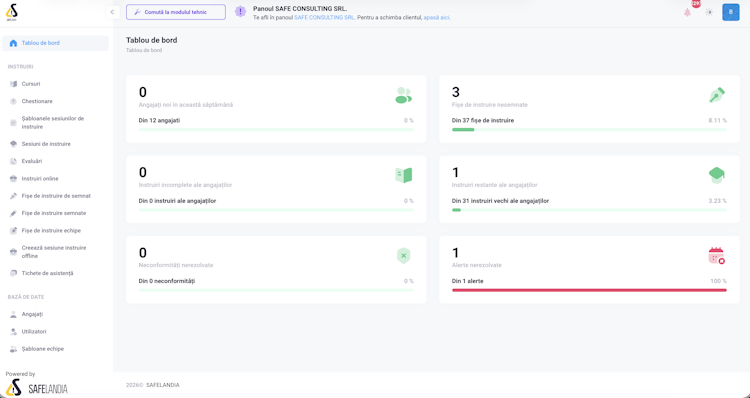Click the 'Fișe de instruire echipe' icon

pos(13,231)
